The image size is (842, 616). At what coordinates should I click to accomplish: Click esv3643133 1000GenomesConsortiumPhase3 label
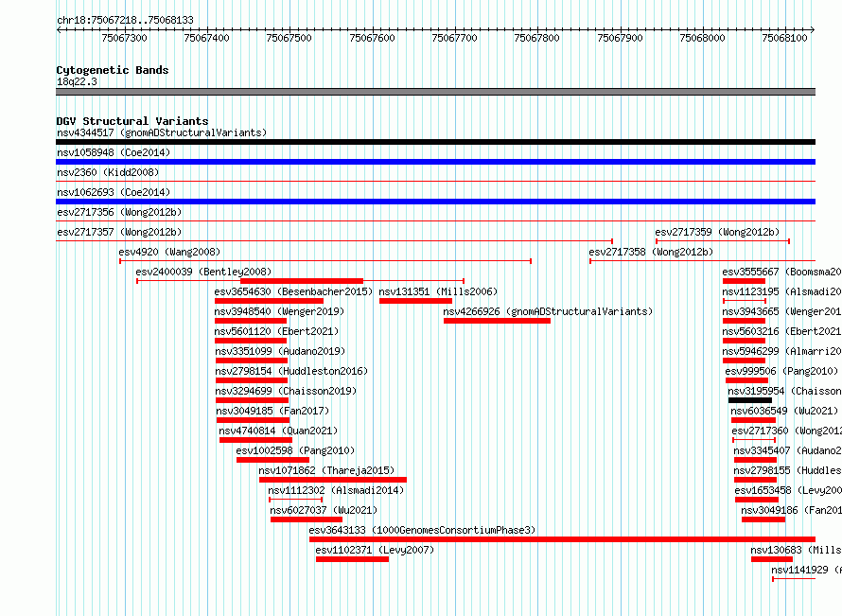click(x=423, y=530)
